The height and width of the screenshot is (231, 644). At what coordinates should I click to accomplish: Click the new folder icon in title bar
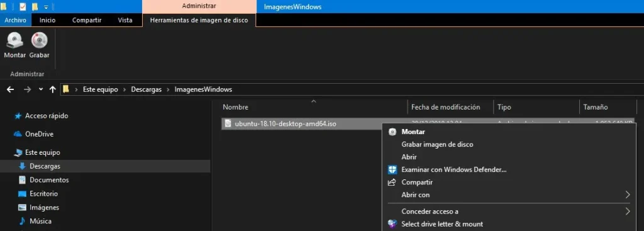click(35, 6)
